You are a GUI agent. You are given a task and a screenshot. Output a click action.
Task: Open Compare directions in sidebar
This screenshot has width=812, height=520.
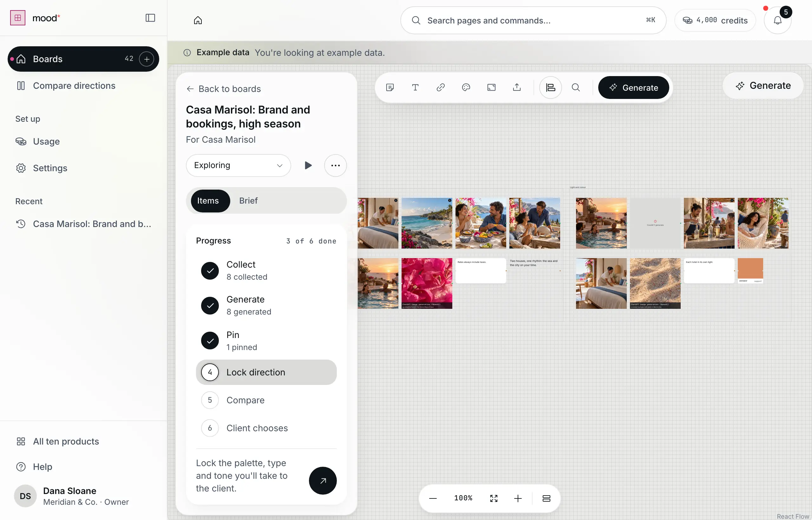(x=83, y=86)
